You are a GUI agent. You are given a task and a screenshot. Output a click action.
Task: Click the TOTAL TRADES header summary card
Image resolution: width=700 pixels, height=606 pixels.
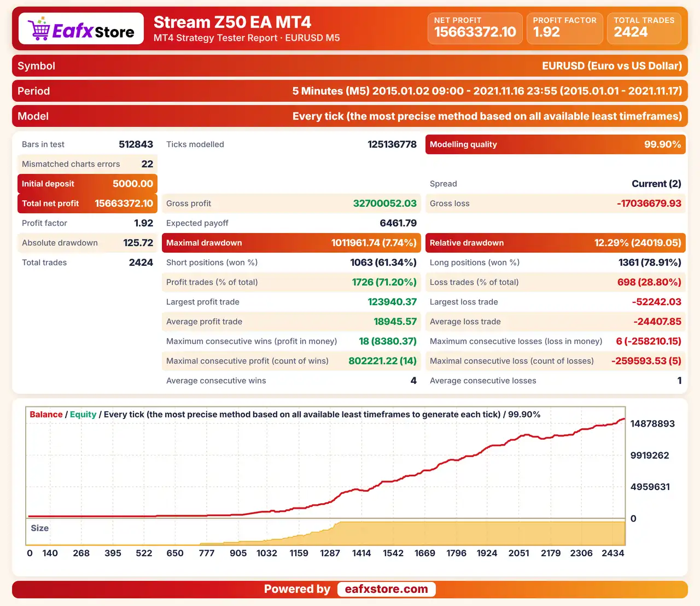644,28
